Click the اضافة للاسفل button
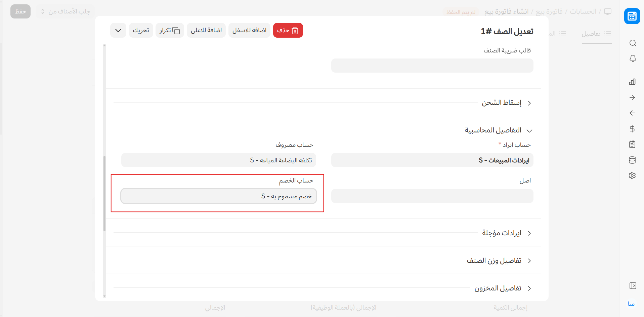Viewport: 644px width, 317px height. tap(249, 31)
